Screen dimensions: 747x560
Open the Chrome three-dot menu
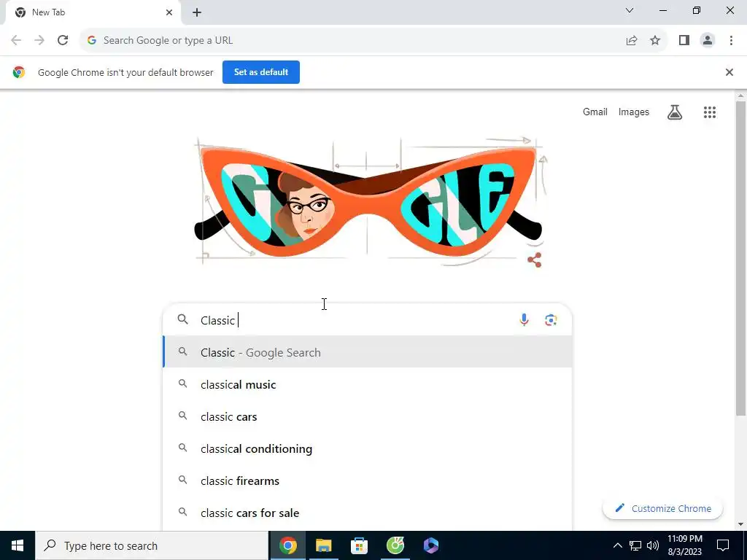[x=731, y=41]
